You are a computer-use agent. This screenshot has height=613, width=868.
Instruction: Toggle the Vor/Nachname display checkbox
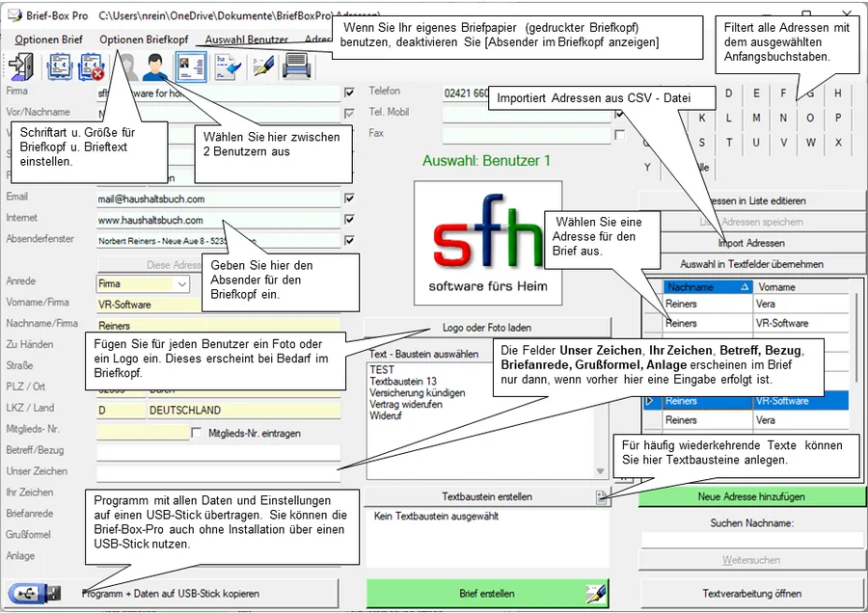[x=349, y=114]
